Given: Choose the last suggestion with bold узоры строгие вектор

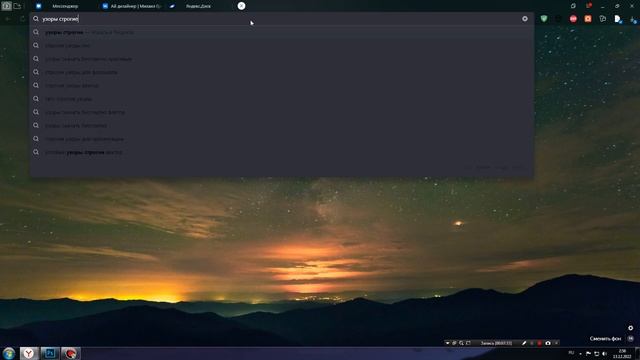Looking at the screenshot, I should pyautogui.click(x=282, y=152).
